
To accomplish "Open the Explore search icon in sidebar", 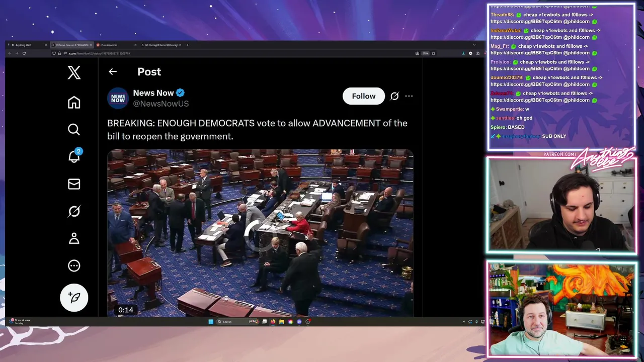I will pyautogui.click(x=74, y=130).
